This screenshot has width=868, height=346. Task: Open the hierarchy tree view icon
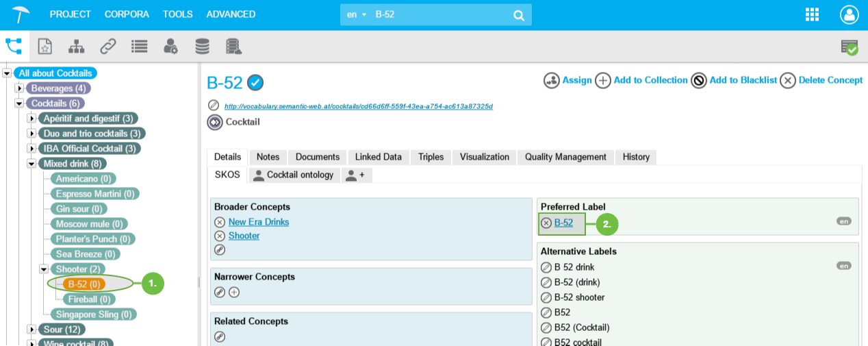point(76,47)
